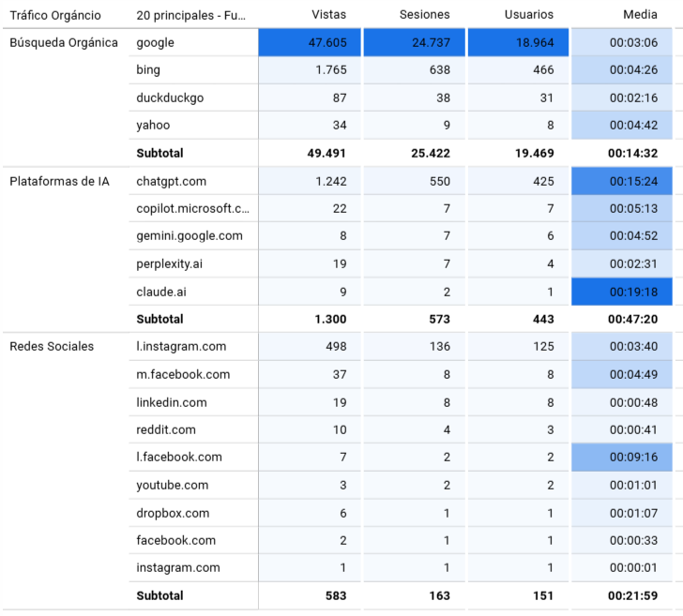The image size is (683, 616).
Task: Click the Redes Sociales group label
Action: click(52, 347)
